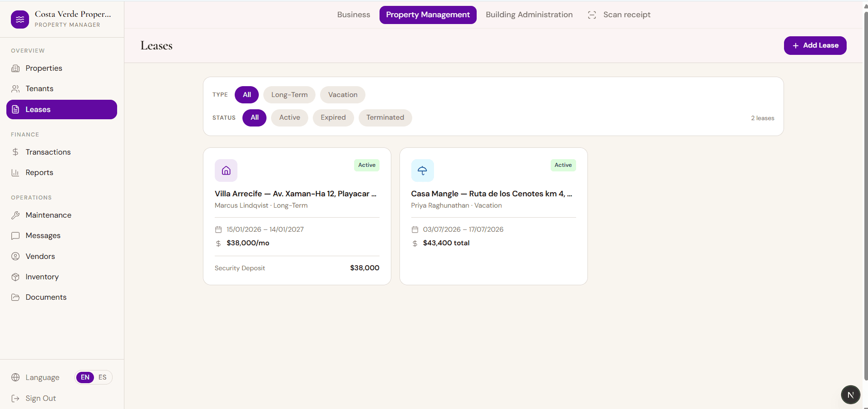Click the Language globe icon

15,377
